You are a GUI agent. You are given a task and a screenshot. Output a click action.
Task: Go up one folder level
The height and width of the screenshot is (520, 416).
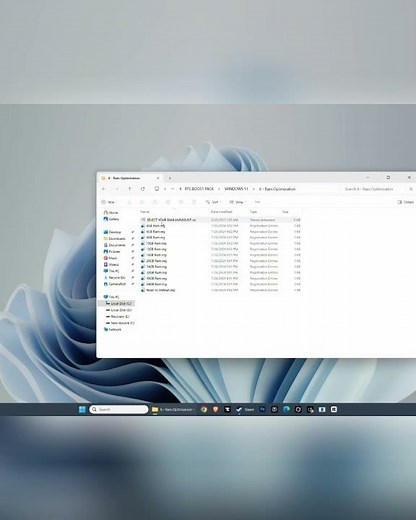pyautogui.click(x=130, y=189)
